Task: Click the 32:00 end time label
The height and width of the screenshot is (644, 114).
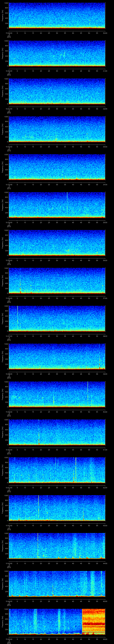Action: pyautogui.click(x=105, y=109)
